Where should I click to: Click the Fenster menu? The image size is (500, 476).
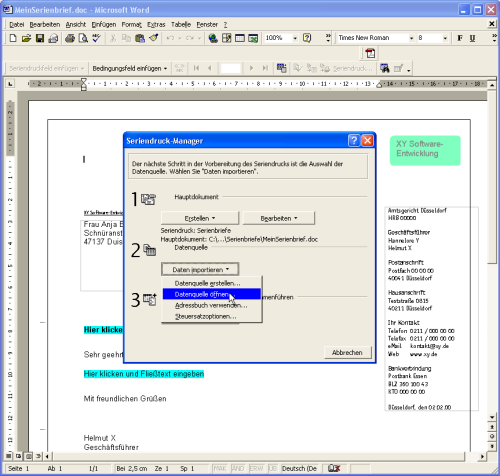point(207,25)
